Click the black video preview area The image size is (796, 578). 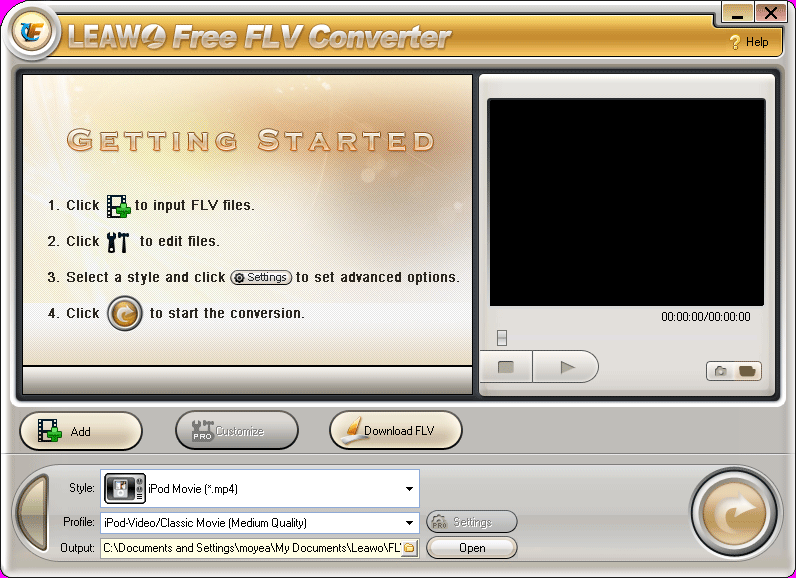tap(626, 202)
